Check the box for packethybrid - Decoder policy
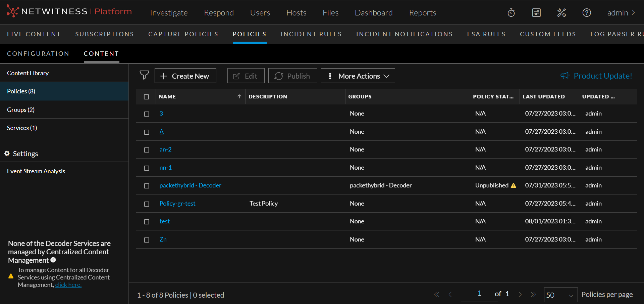The width and height of the screenshot is (644, 304). click(x=147, y=186)
